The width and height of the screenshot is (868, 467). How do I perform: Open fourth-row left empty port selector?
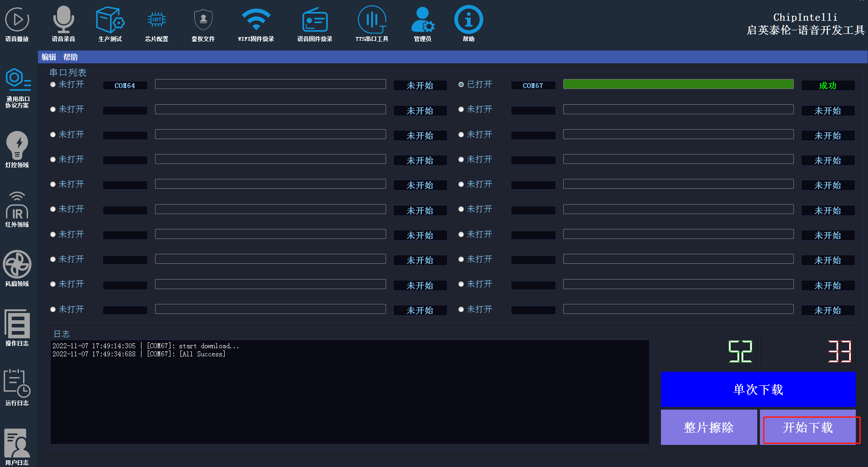125,160
